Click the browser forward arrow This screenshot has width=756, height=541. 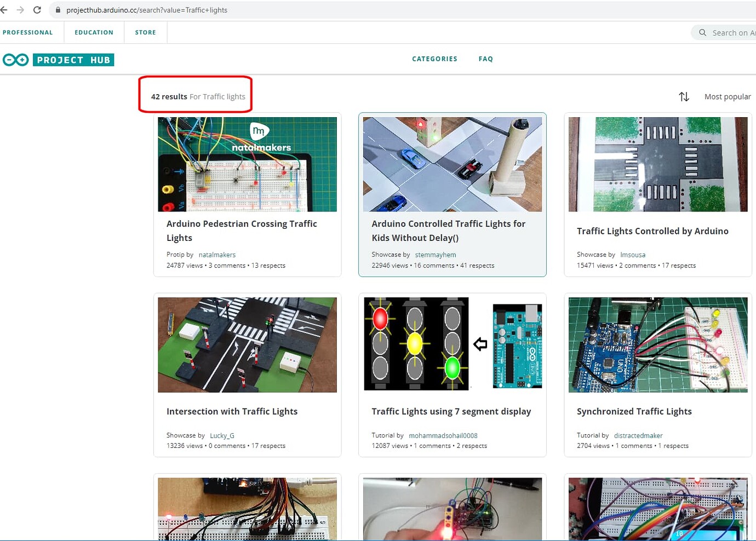21,9
